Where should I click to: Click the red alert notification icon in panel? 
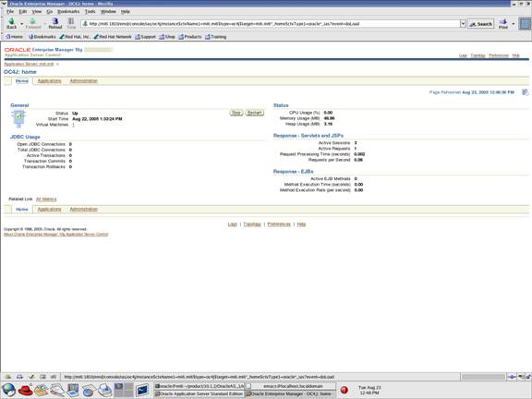click(x=344, y=390)
